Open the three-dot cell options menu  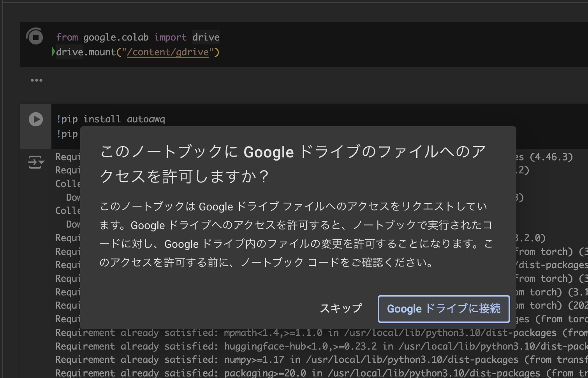click(x=36, y=80)
